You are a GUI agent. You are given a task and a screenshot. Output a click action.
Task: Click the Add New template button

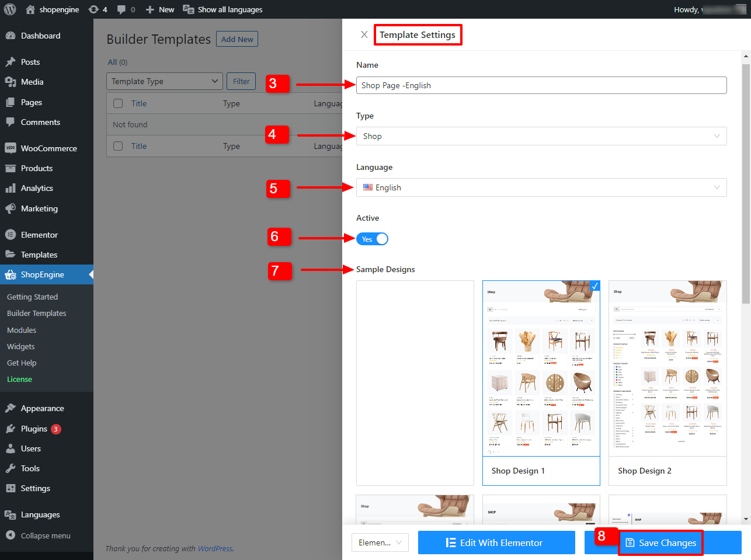pos(237,39)
